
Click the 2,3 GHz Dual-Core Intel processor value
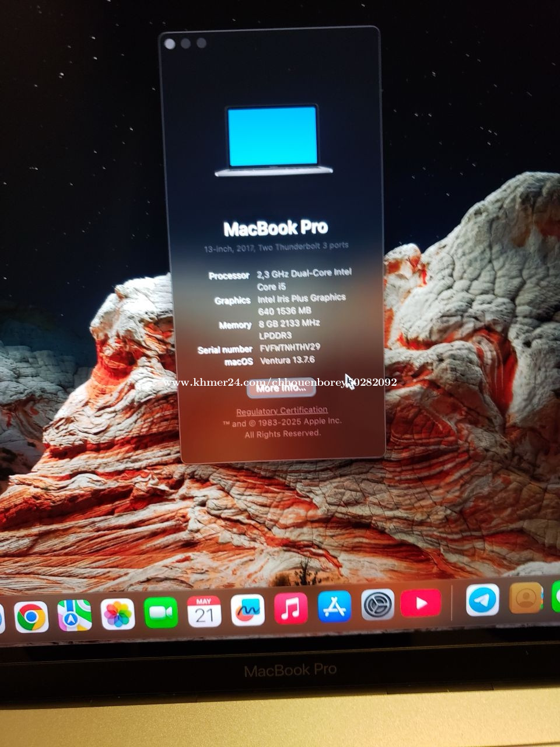[304, 279]
